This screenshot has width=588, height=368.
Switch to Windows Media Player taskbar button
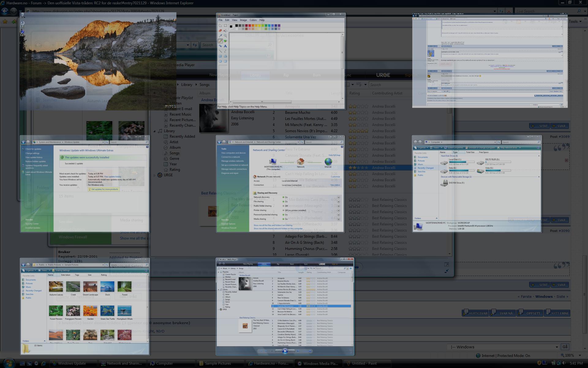318,363
